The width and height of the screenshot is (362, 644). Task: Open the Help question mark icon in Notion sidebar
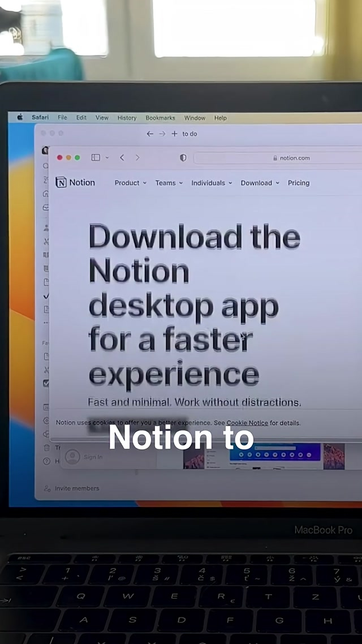coord(47,461)
